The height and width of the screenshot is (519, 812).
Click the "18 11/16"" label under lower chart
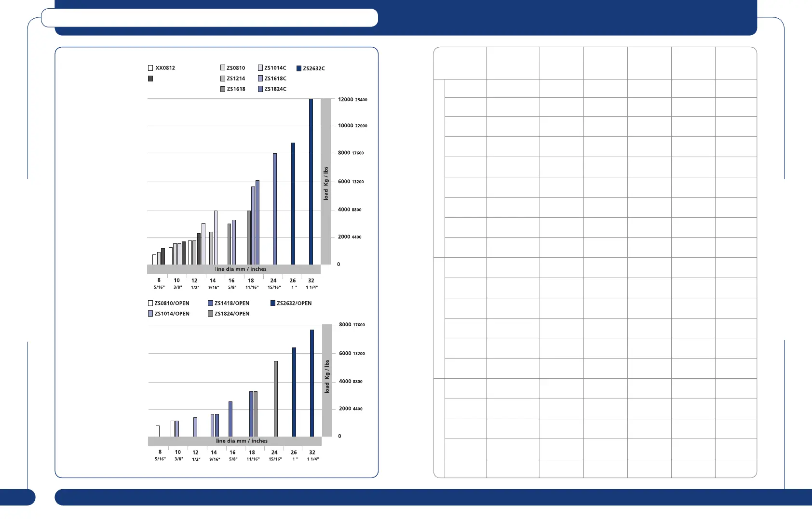[x=253, y=455]
